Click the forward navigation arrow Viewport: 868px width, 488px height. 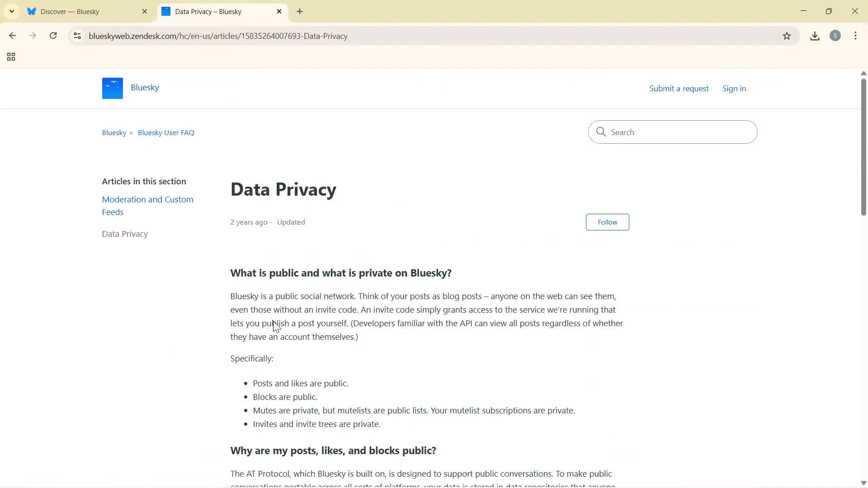(32, 36)
